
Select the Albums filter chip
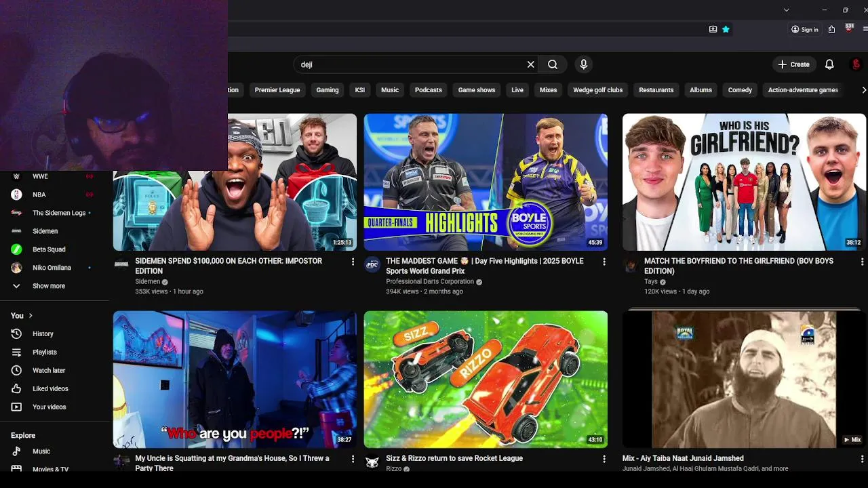(701, 89)
